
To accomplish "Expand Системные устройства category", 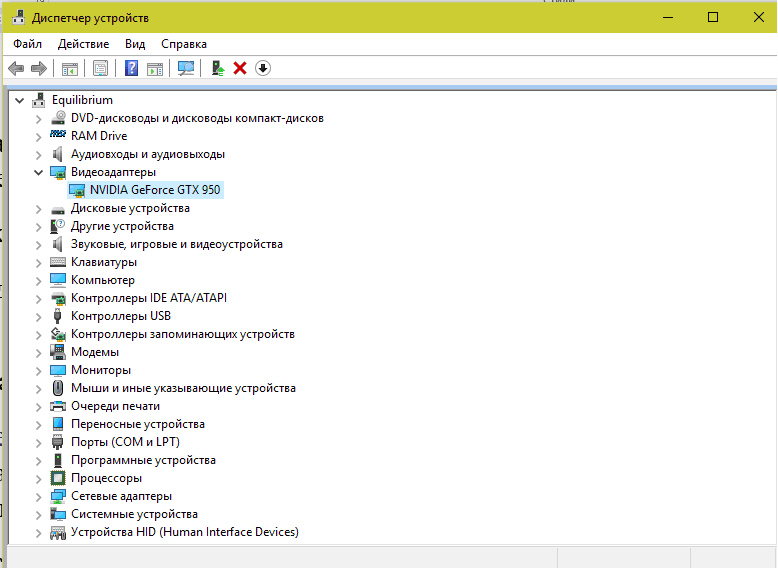I will click(38, 514).
